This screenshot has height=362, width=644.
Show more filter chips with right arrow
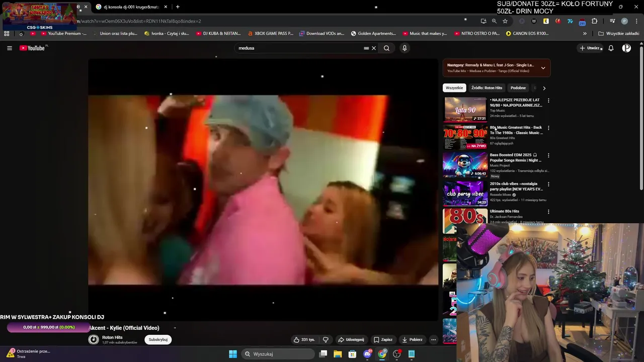tap(544, 88)
